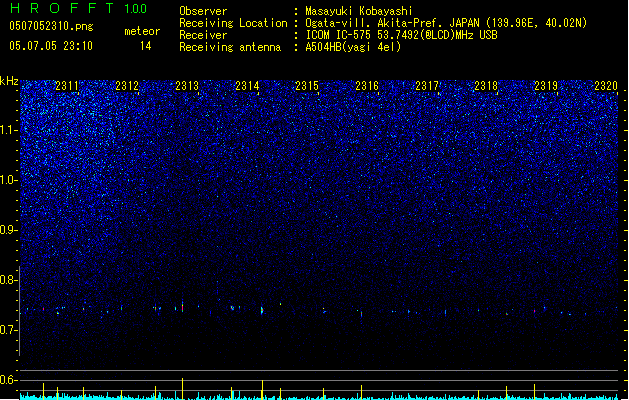Click the 1.1 frequency axis label
The width and height of the screenshot is (629, 400).
coord(9,130)
